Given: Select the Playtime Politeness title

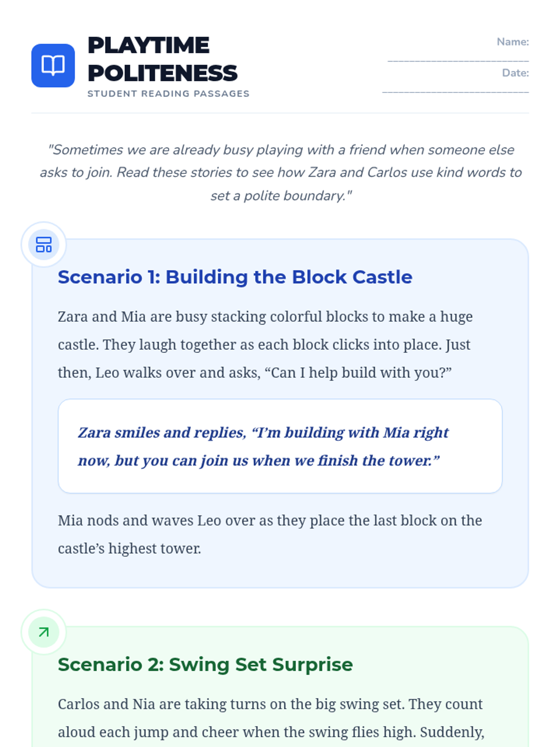Looking at the screenshot, I should (x=162, y=59).
